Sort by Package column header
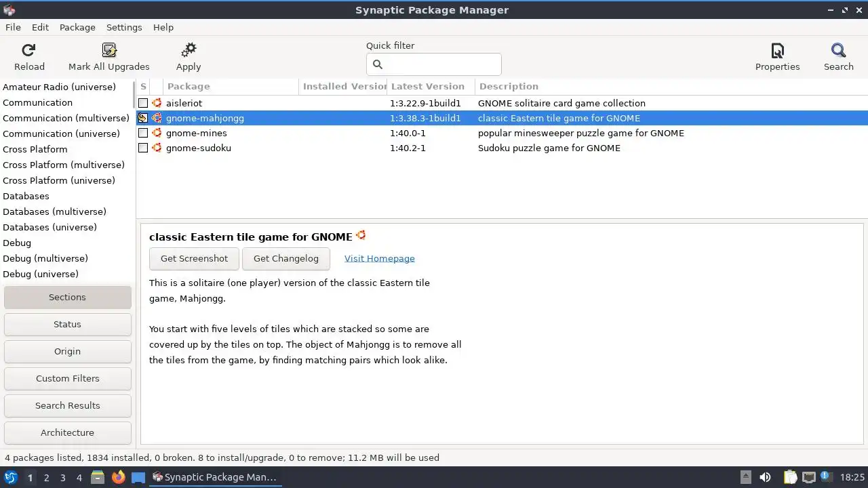Image resolution: width=868 pixels, height=488 pixels. coord(231,86)
